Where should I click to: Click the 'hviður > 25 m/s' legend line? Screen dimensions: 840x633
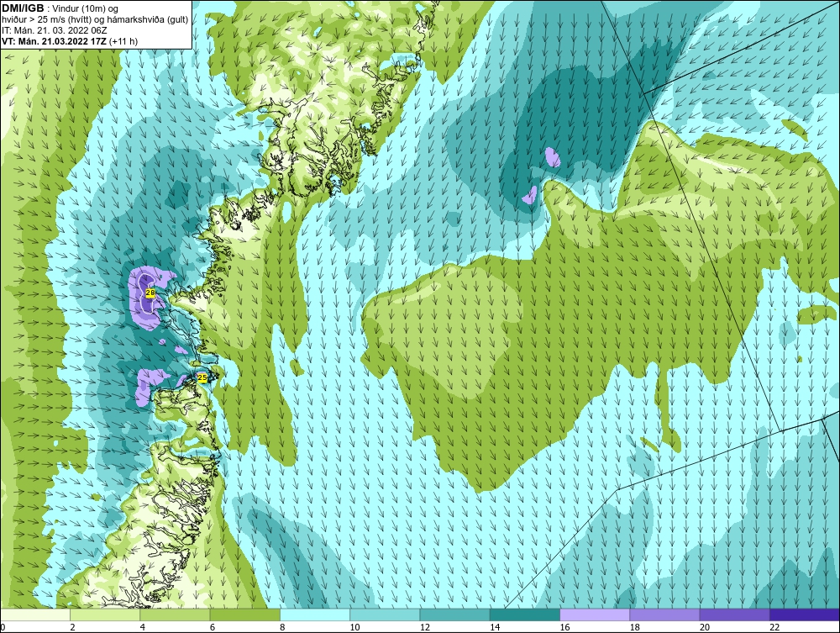(x=95, y=20)
